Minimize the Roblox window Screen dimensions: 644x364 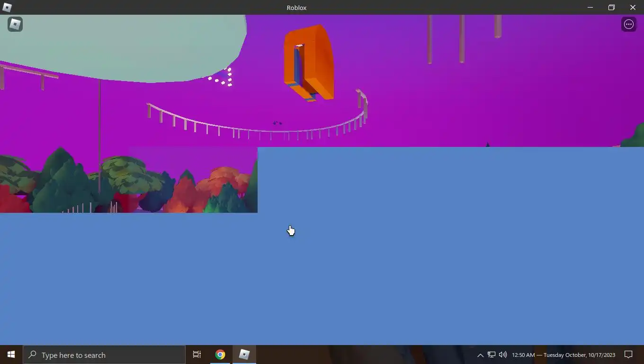pos(590,7)
